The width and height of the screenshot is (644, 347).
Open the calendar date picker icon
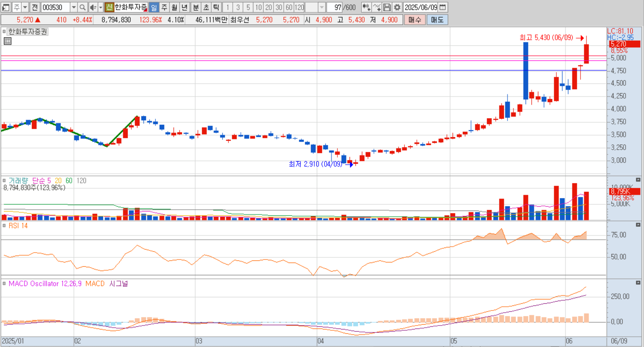pyautogui.click(x=443, y=7)
